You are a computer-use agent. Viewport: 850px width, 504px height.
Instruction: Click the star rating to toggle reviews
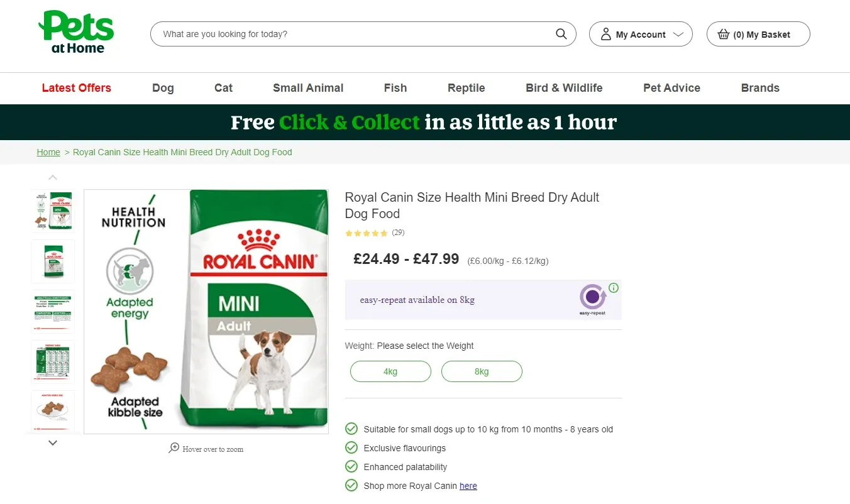366,233
